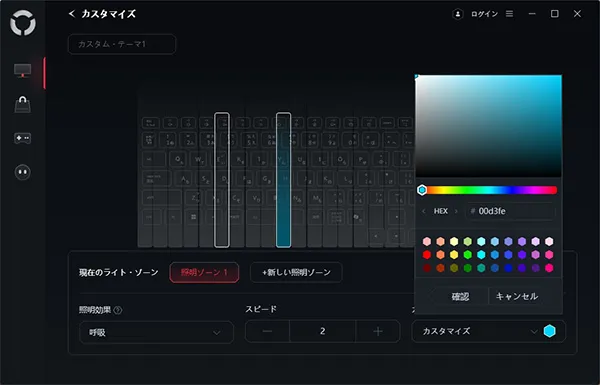Click the rainbow hue slider bar
The height and width of the screenshot is (385, 600).
489,190
